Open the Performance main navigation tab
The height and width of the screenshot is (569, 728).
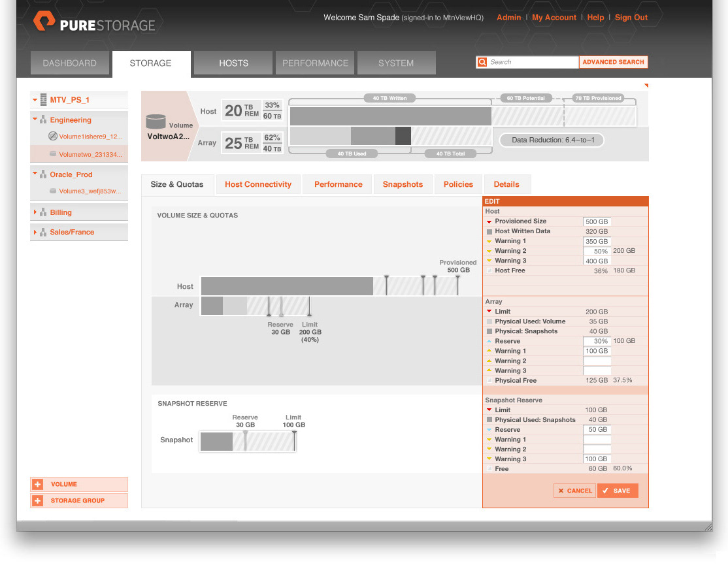pos(315,63)
